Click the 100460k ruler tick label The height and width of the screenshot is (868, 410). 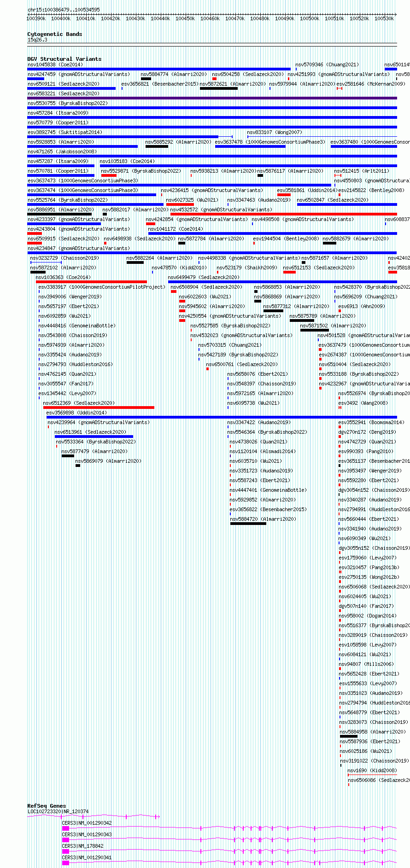tap(210, 18)
